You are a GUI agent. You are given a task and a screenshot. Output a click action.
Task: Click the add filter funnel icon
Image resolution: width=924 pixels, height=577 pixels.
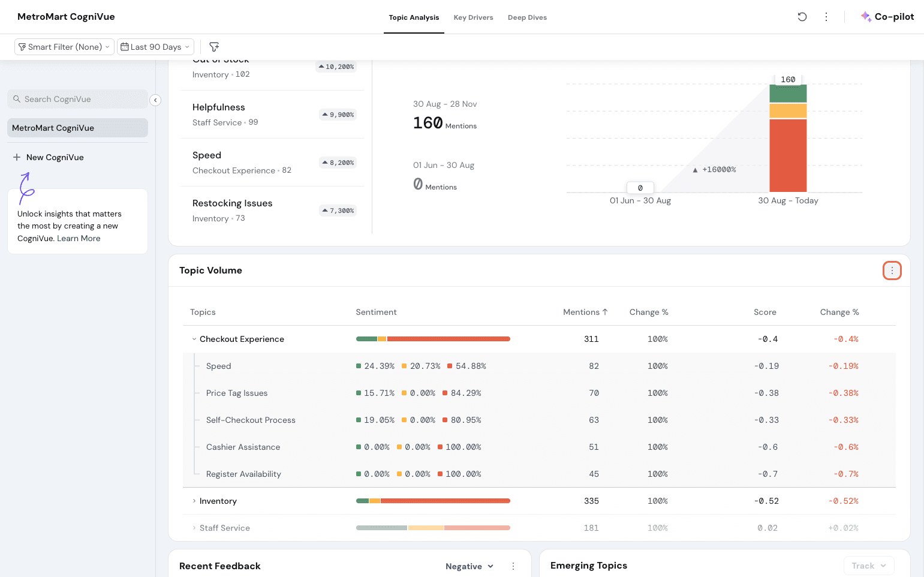214,47
